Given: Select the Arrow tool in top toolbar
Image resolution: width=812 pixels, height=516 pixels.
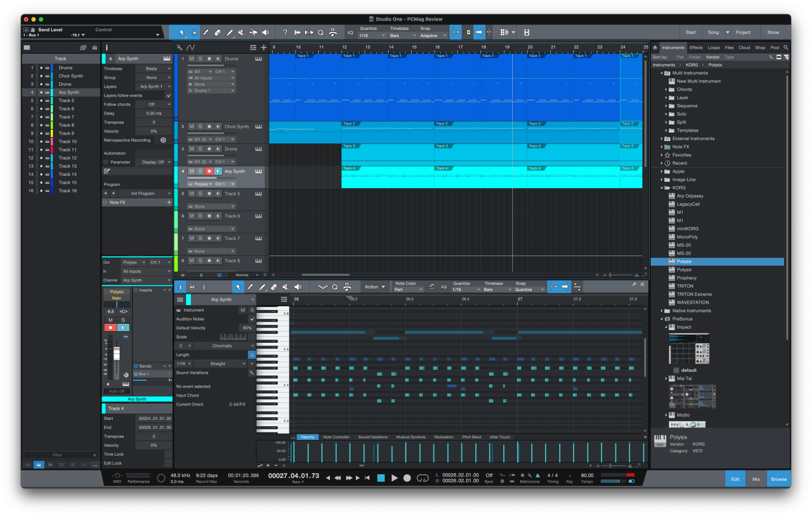Looking at the screenshot, I should (182, 33).
